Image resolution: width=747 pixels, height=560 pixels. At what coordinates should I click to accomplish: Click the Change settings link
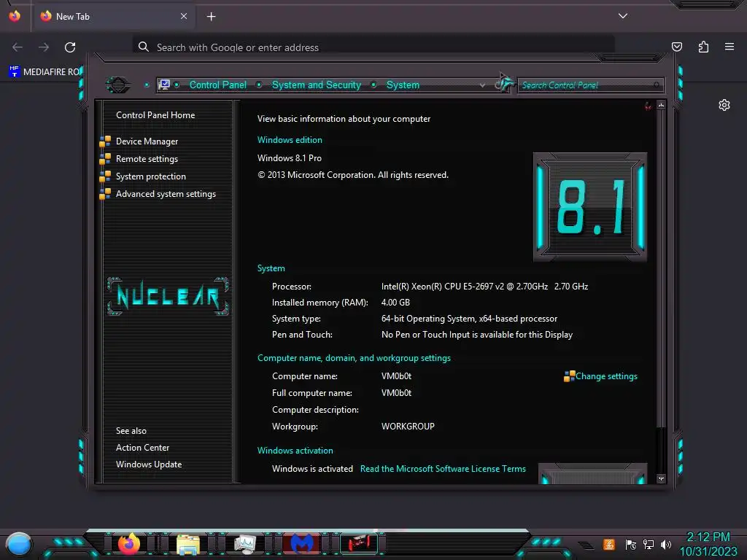(606, 376)
